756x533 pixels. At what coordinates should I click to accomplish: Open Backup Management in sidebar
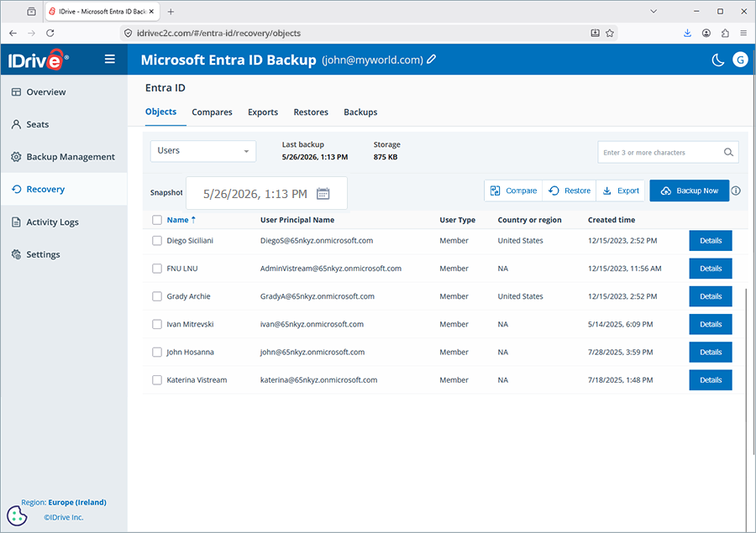tap(64, 157)
